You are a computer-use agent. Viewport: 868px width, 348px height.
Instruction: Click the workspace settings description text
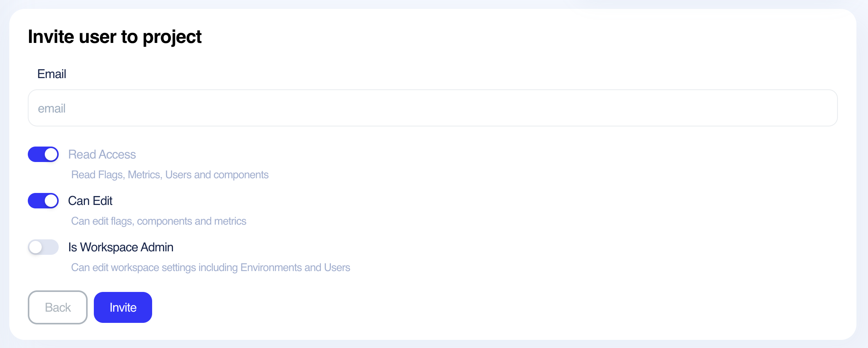pos(211,268)
